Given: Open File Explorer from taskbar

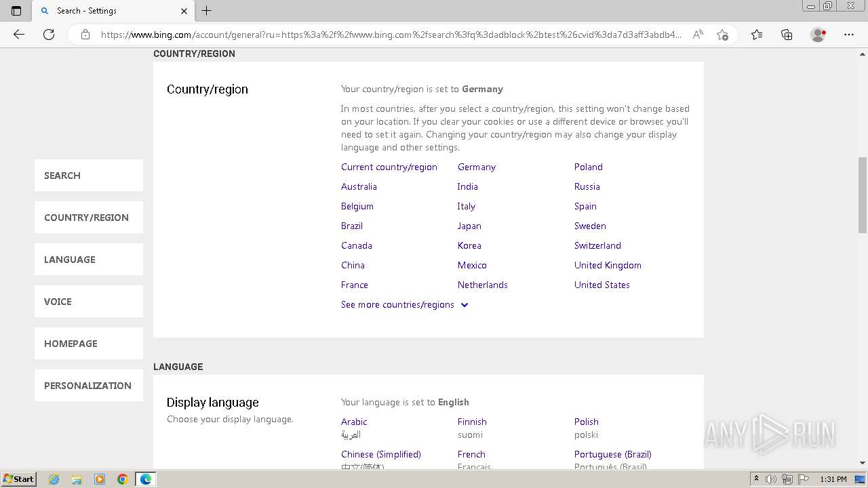Looking at the screenshot, I should pos(77,479).
